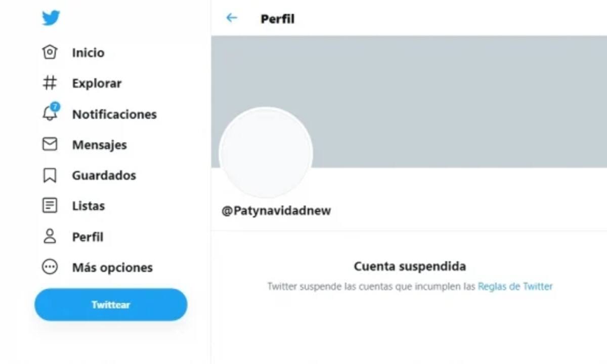Open the Guardados bookmark icon
Screen dimensions: 607x364
[x=50, y=175]
